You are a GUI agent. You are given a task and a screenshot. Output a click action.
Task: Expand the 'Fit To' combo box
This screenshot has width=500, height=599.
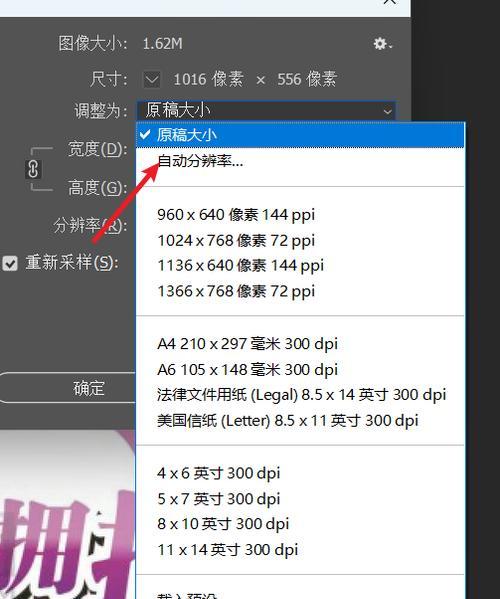tap(266, 111)
